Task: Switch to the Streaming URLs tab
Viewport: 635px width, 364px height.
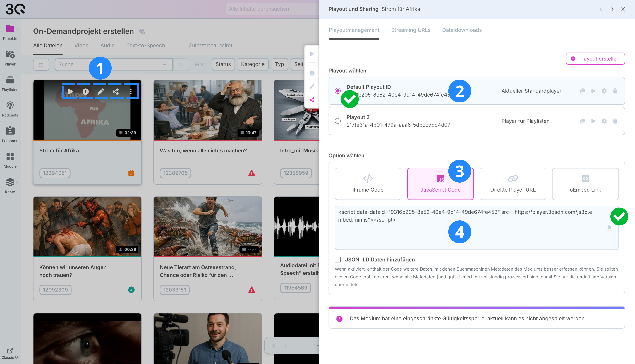Action: tap(411, 30)
